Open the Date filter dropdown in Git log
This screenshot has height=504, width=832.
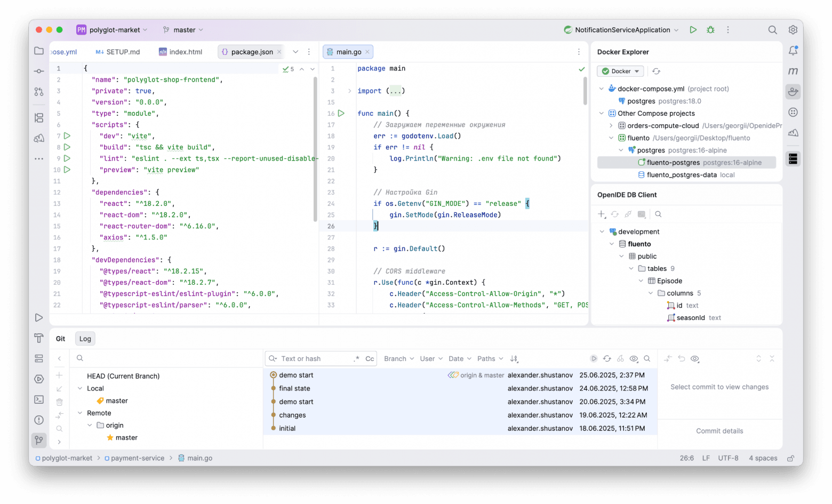[x=460, y=359]
